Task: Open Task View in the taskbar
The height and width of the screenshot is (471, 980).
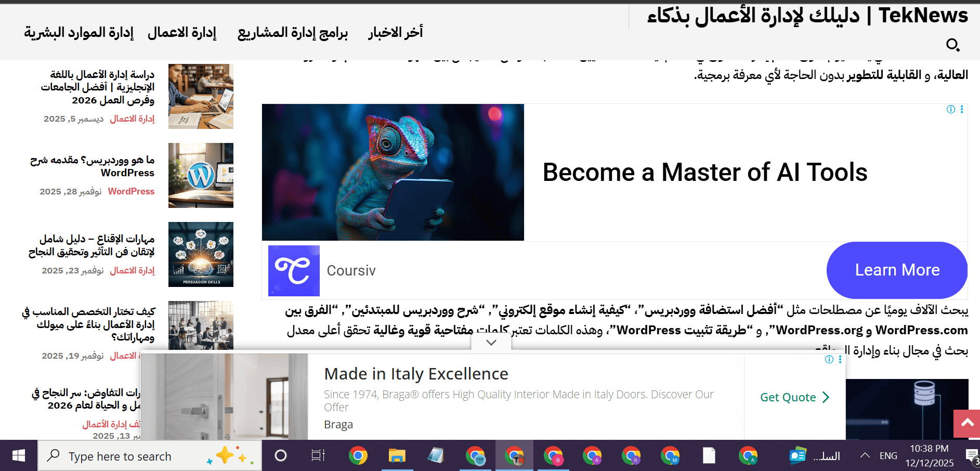Action: [x=318, y=456]
